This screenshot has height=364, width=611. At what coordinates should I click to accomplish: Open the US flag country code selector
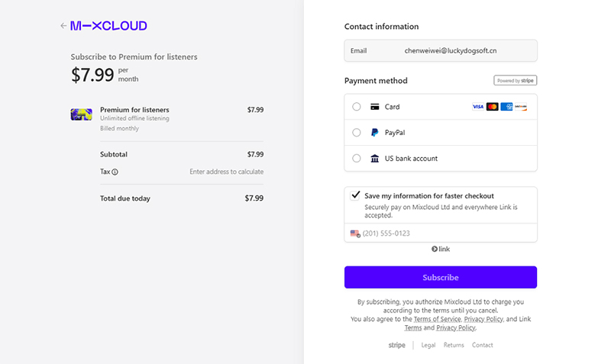[355, 234]
